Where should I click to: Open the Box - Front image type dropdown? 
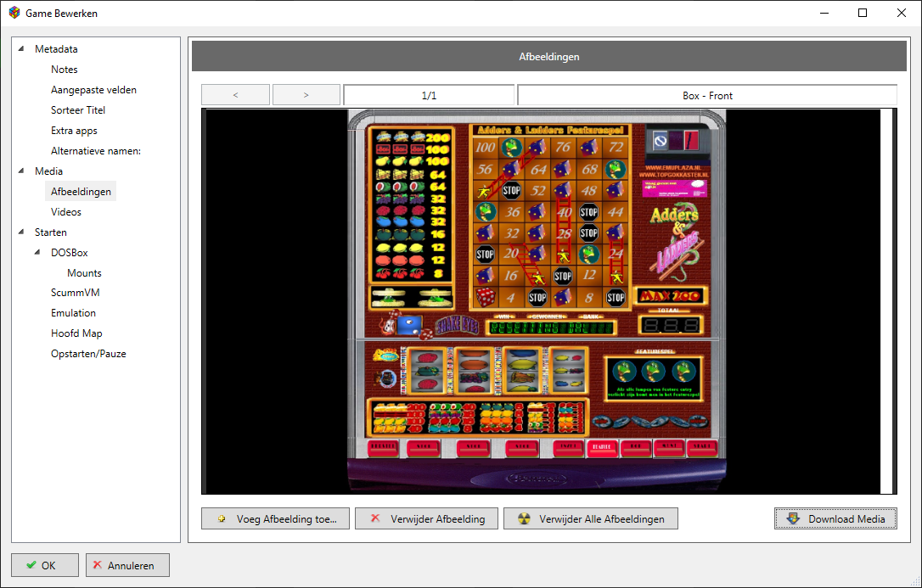click(707, 95)
